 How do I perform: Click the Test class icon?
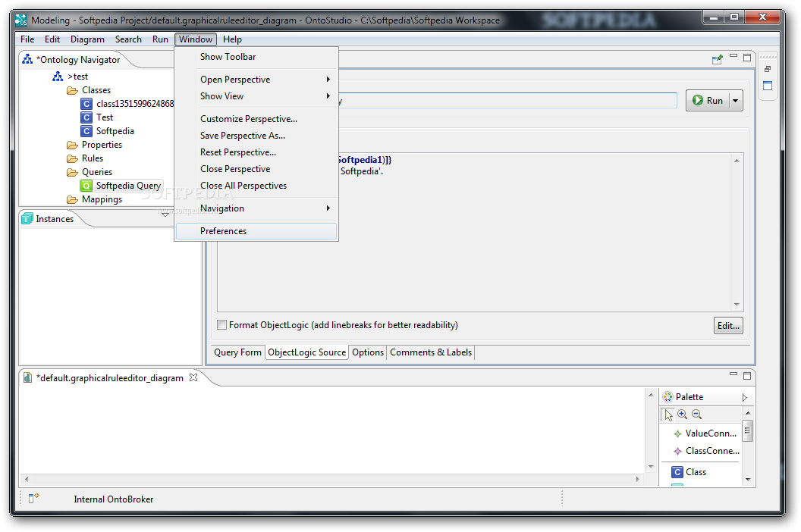coord(86,117)
